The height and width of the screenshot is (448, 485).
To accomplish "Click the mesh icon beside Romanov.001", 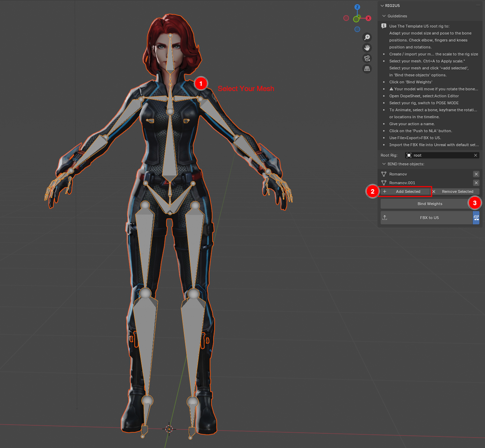I will [384, 182].
